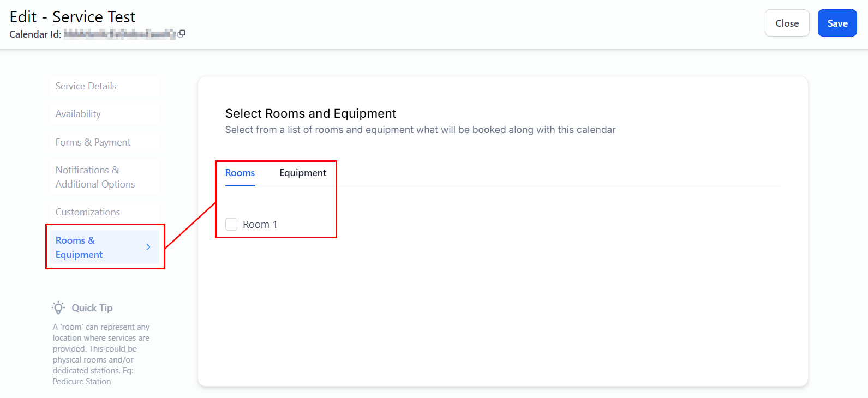Click the Quick Tip heading text
Viewport: 868px width, 398px height.
point(92,308)
